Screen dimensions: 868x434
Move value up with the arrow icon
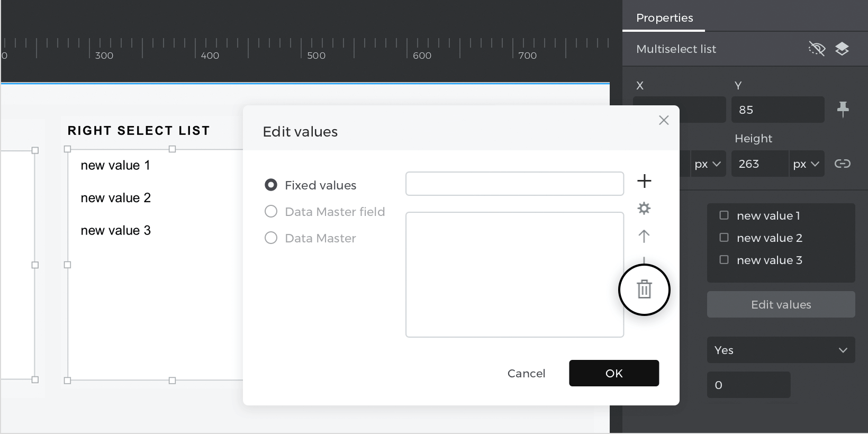coord(644,236)
